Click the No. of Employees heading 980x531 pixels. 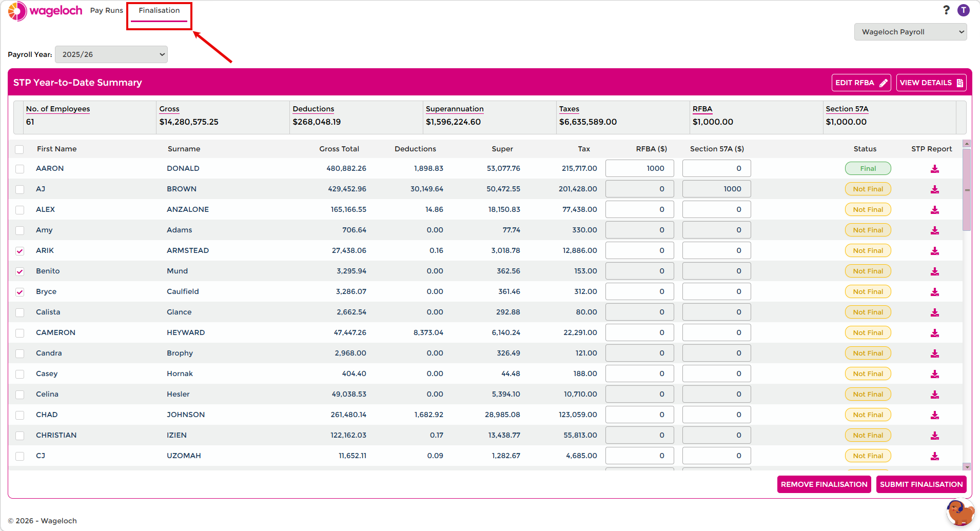[x=58, y=109]
